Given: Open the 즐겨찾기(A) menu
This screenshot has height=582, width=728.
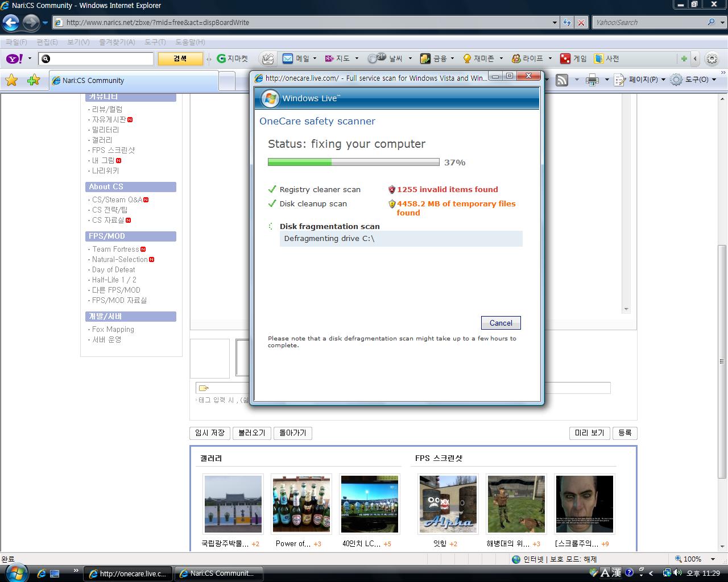Looking at the screenshot, I should (117, 42).
